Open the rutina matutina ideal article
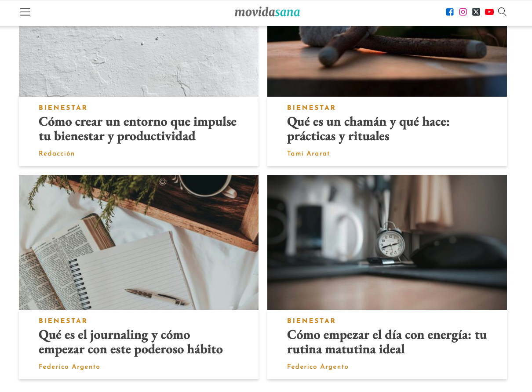Image resolution: width=532 pixels, height=392 pixels. [387, 342]
